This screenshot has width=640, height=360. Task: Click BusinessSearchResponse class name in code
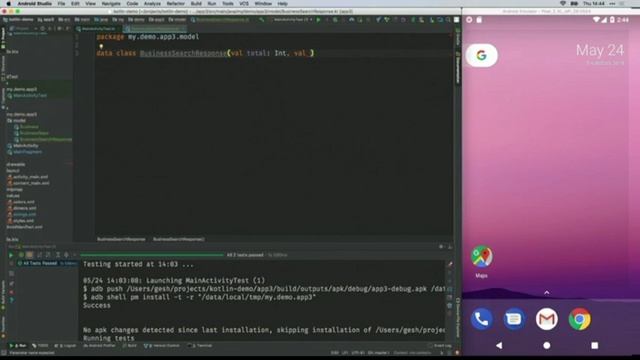pyautogui.click(x=183, y=53)
